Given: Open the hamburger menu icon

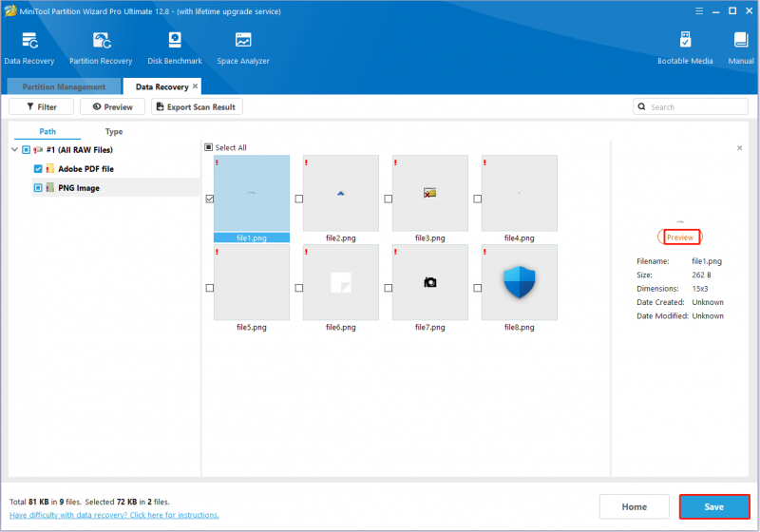Looking at the screenshot, I should point(699,11).
